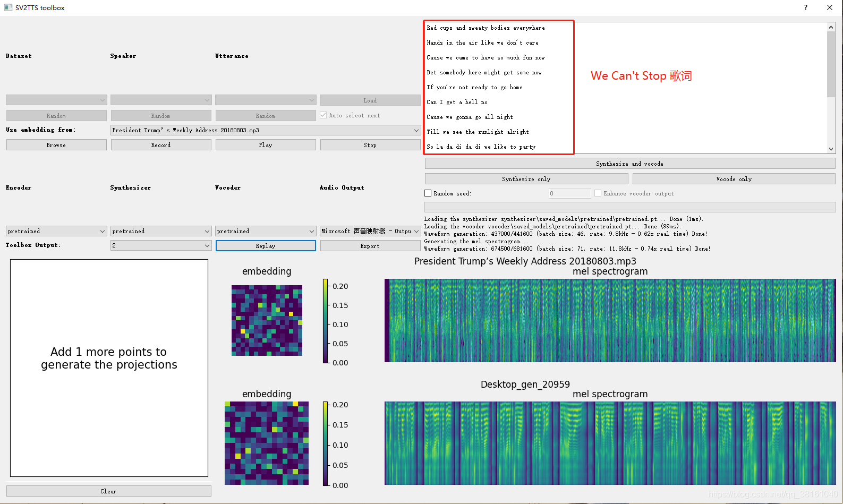Click the President Trump mel spectrogram
This screenshot has height=504, width=843.
[610, 320]
